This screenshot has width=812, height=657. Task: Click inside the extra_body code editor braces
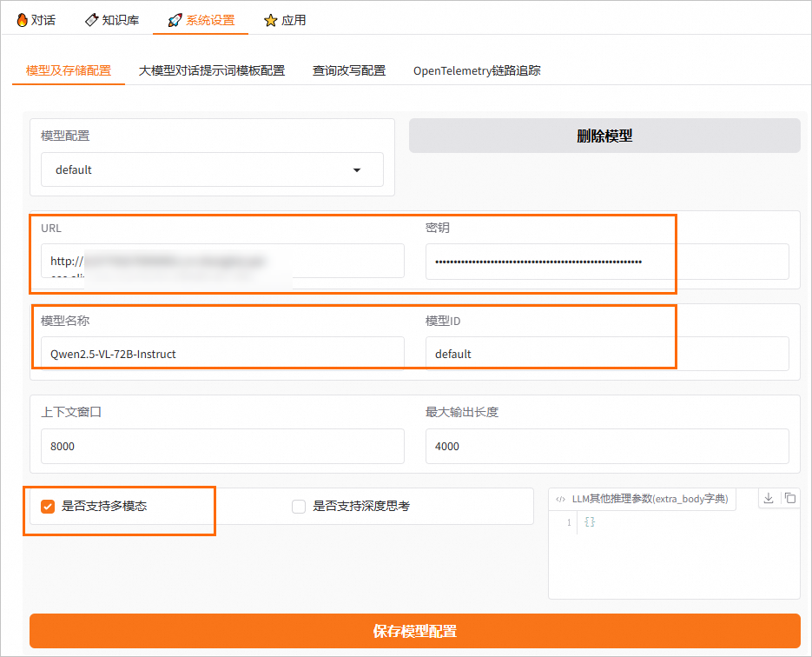[x=590, y=521]
